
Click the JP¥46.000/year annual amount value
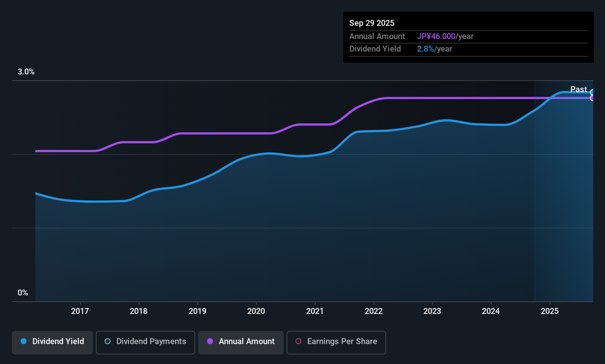pos(445,36)
